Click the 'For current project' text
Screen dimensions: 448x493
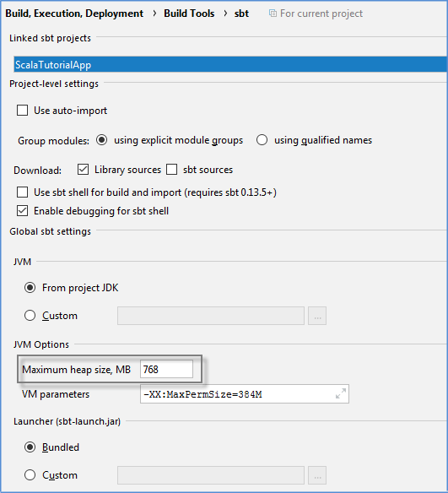pyautogui.click(x=321, y=14)
